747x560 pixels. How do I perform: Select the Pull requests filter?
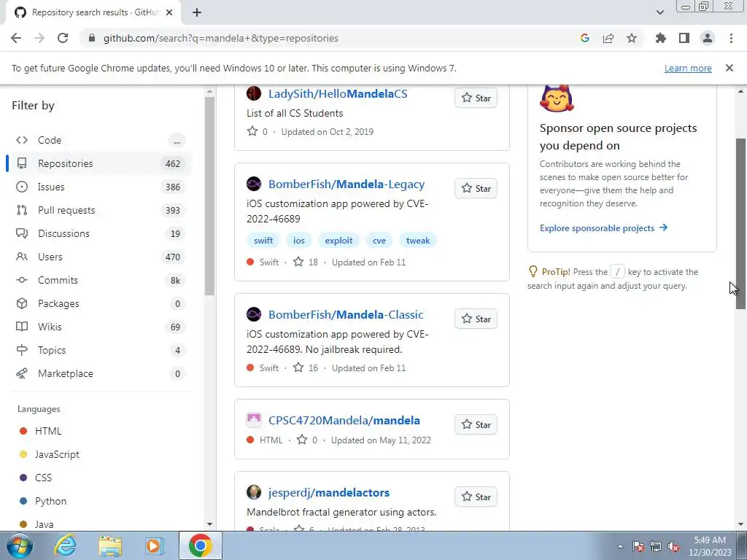tap(99, 210)
